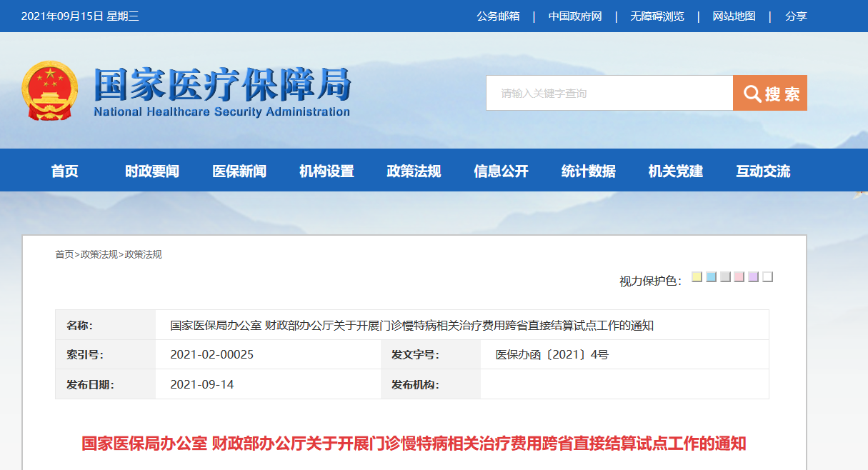The width and height of the screenshot is (868, 470).
Task: Open 中国政府网 link
Action: (x=575, y=16)
